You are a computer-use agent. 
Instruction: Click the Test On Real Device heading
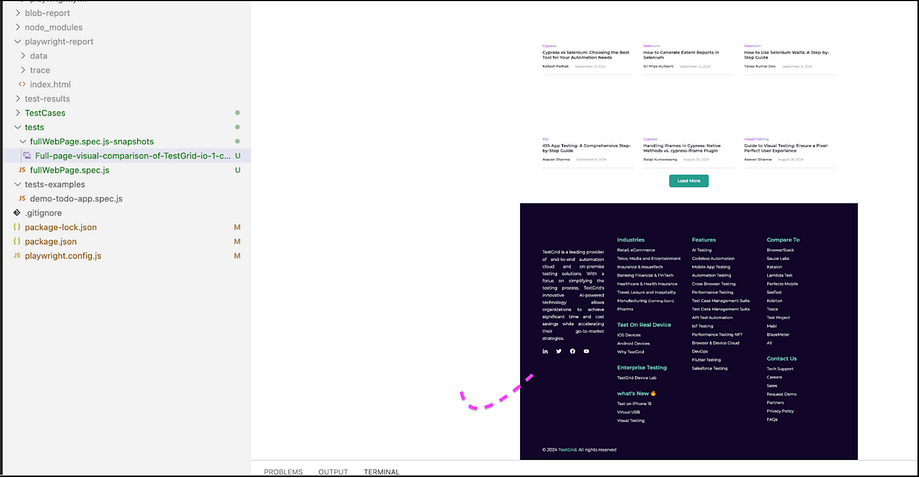[644, 325]
